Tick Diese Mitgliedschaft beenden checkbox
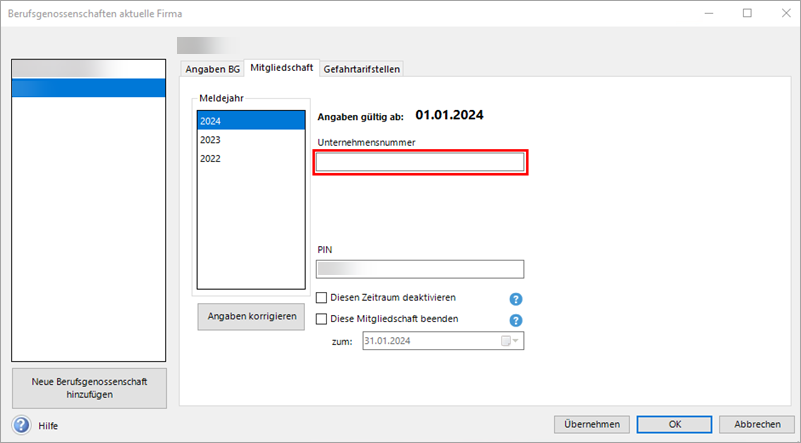The image size is (801, 443). tap(322, 319)
